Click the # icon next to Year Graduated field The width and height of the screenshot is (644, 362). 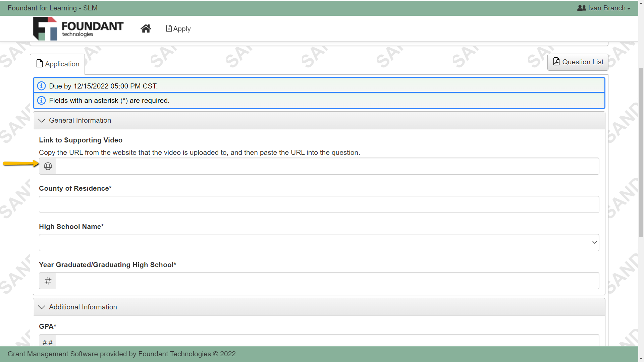pos(47,281)
